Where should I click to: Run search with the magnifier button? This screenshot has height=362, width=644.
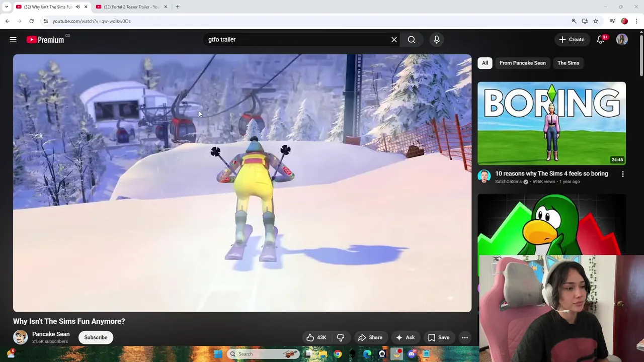[412, 40]
